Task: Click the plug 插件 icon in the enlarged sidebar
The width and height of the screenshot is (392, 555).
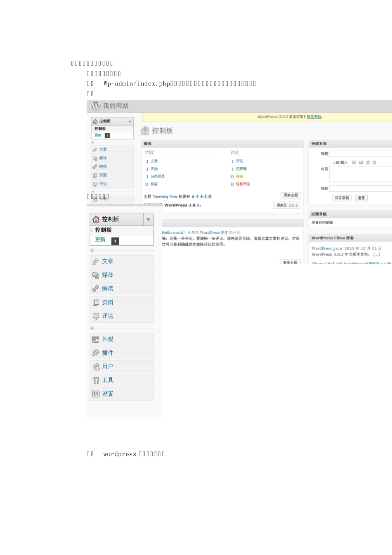Action: pos(96,353)
